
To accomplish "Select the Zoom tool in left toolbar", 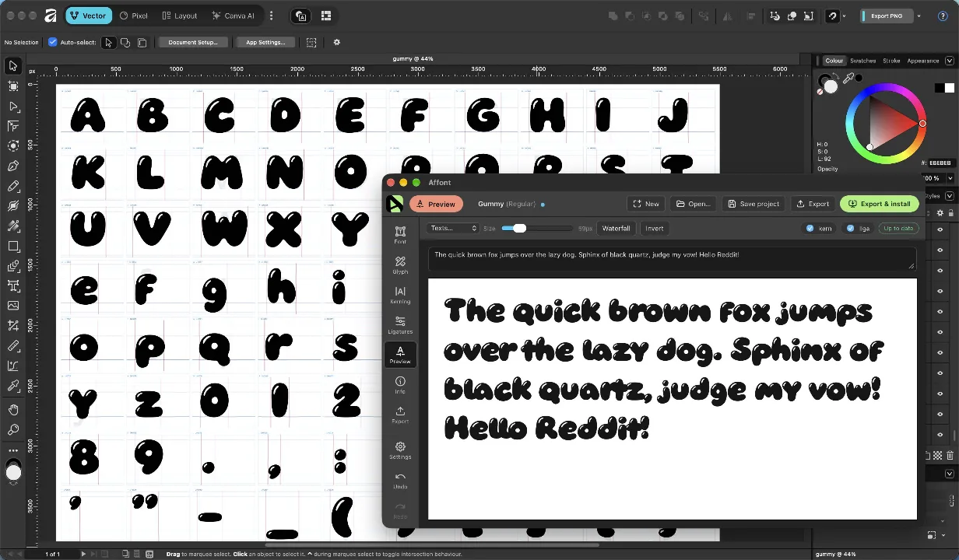I will (x=13, y=429).
